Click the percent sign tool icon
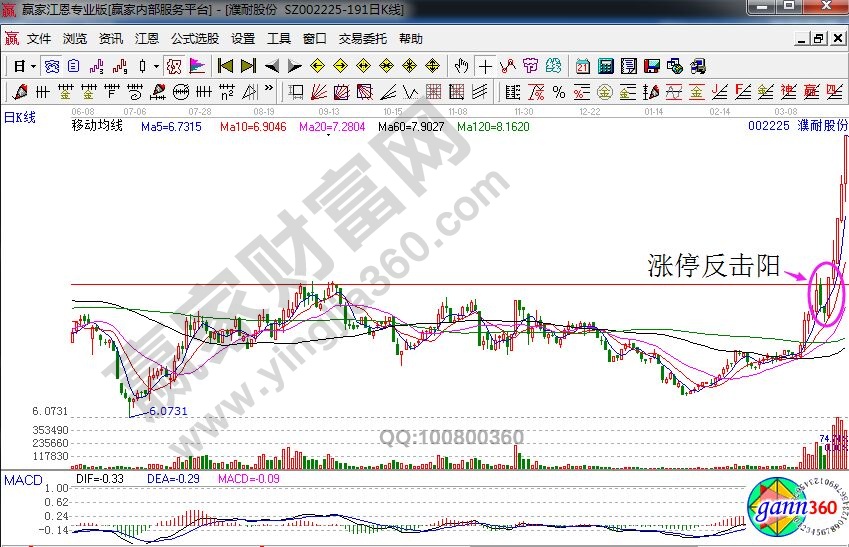The image size is (849, 547). click(x=558, y=92)
